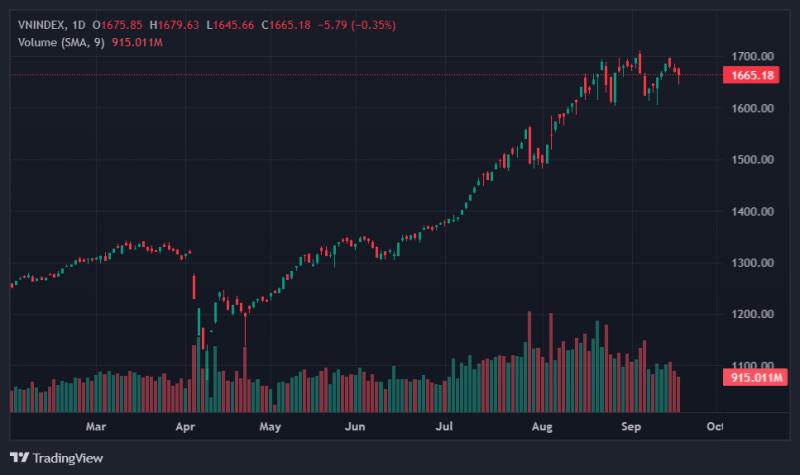Click the 915.011M volume value tag

(755, 378)
